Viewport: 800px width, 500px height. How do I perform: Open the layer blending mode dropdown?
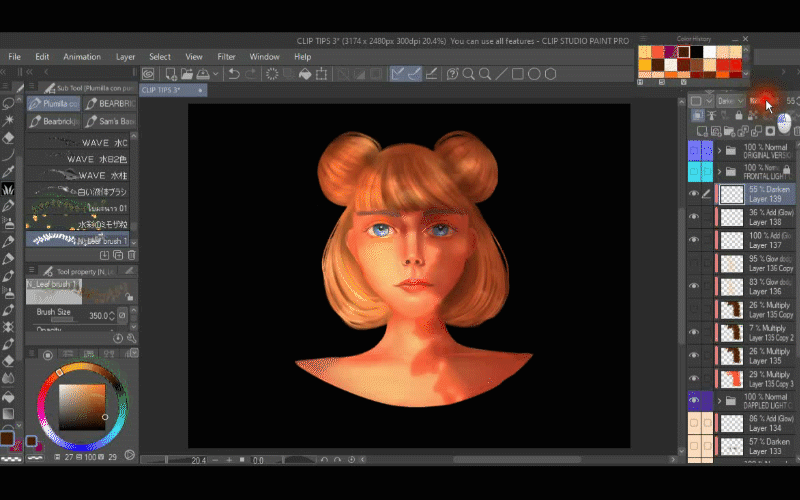pyautogui.click(x=730, y=101)
